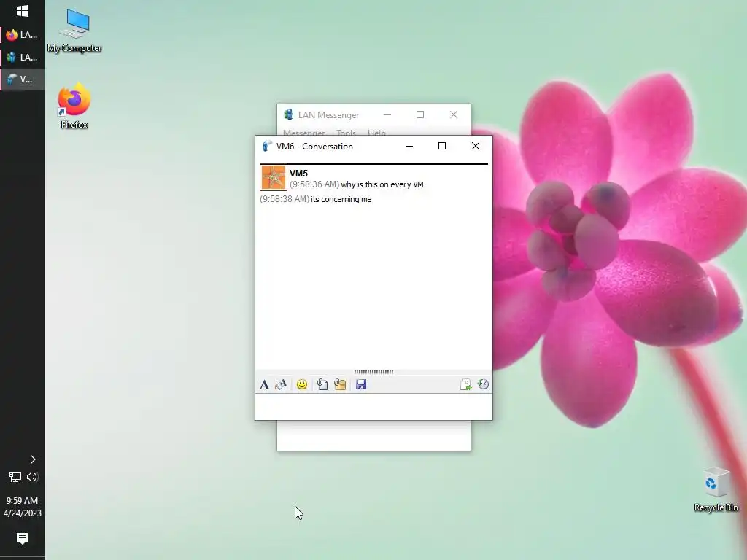The width and height of the screenshot is (747, 560).
Task: Click the LAN Messenger window title icon
Action: 288,114
